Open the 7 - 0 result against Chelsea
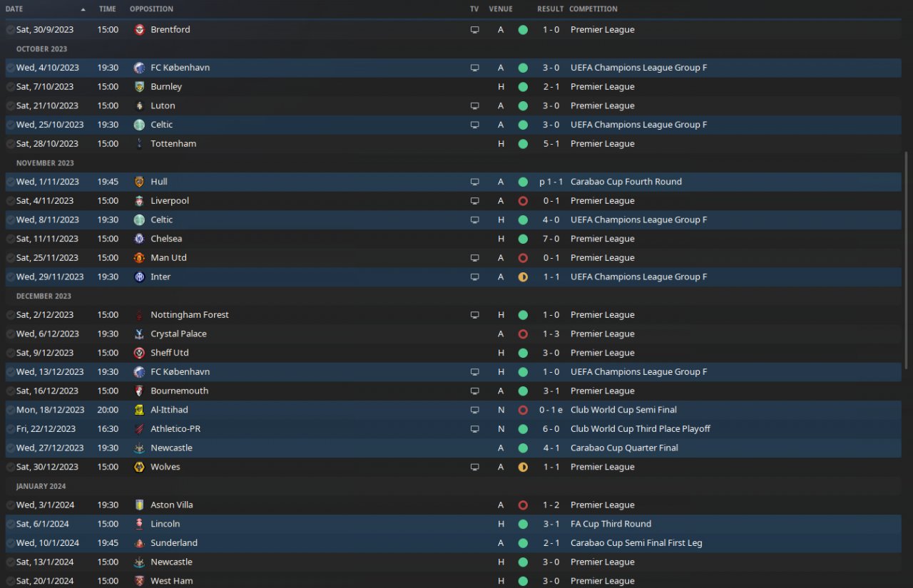This screenshot has height=588, width=913. pos(551,239)
